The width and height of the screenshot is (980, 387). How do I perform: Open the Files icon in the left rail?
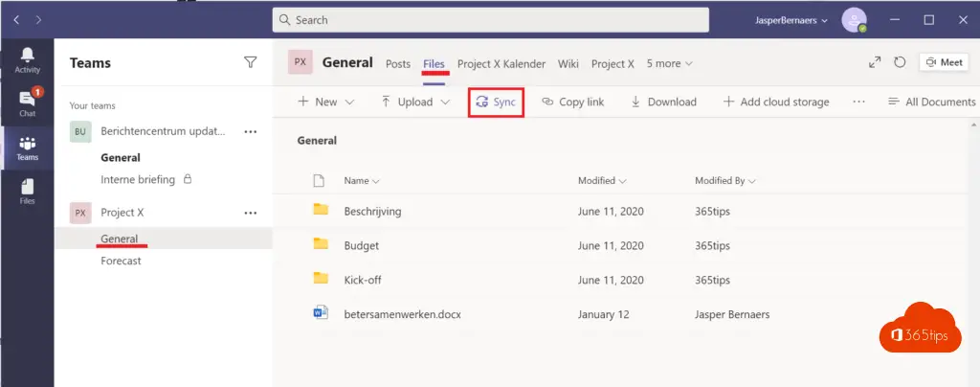coord(28,192)
